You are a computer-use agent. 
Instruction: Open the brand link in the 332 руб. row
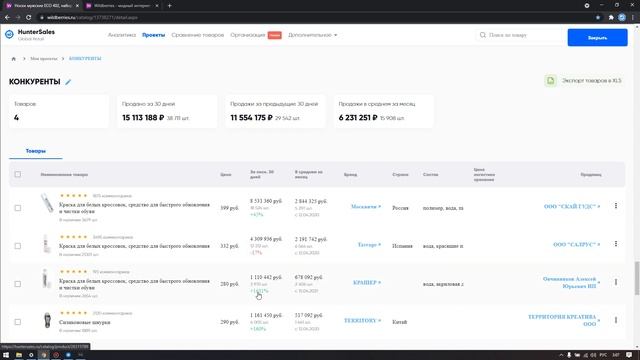pos(369,244)
